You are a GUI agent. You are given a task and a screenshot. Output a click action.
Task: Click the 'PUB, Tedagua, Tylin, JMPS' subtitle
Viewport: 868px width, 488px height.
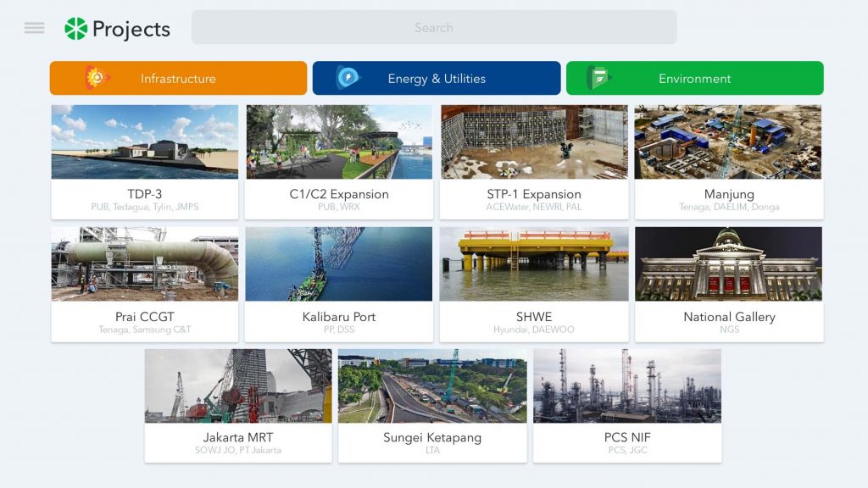pos(144,207)
